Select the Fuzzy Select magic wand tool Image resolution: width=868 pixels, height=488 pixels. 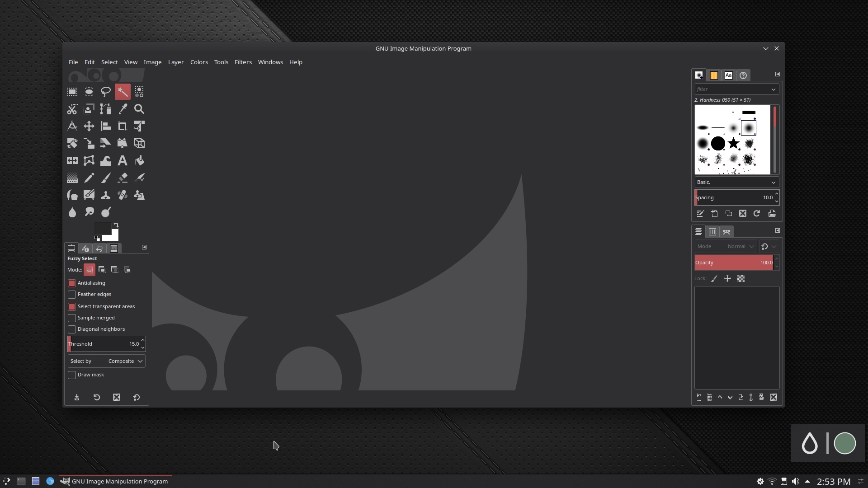pos(123,92)
